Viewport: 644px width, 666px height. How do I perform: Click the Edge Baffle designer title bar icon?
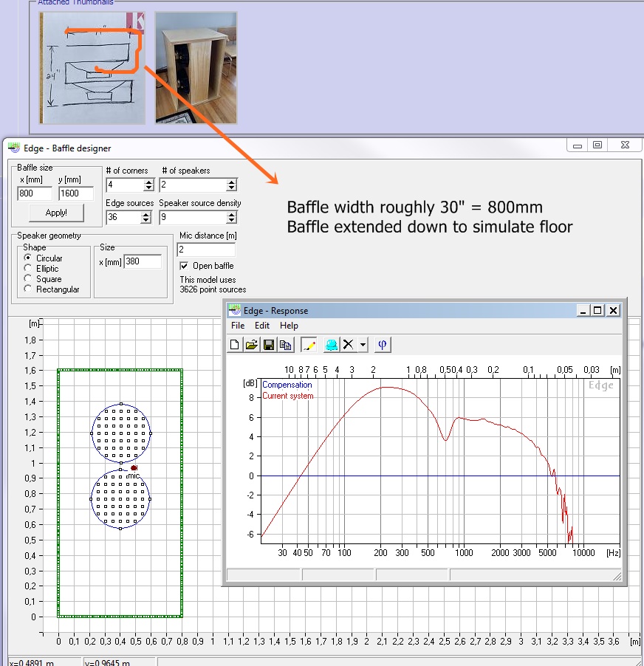click(14, 148)
